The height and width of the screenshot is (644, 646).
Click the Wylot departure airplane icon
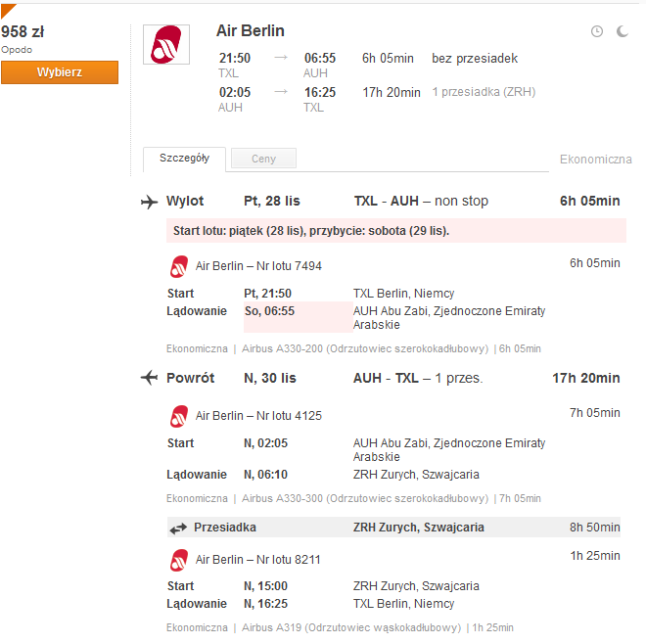click(x=149, y=202)
